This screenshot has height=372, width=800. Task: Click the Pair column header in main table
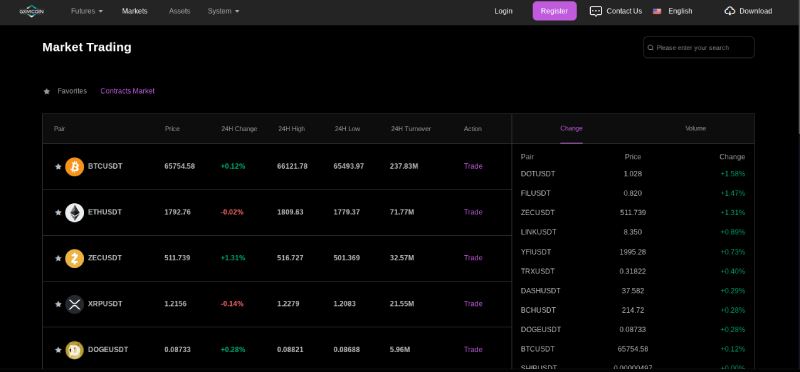point(59,129)
